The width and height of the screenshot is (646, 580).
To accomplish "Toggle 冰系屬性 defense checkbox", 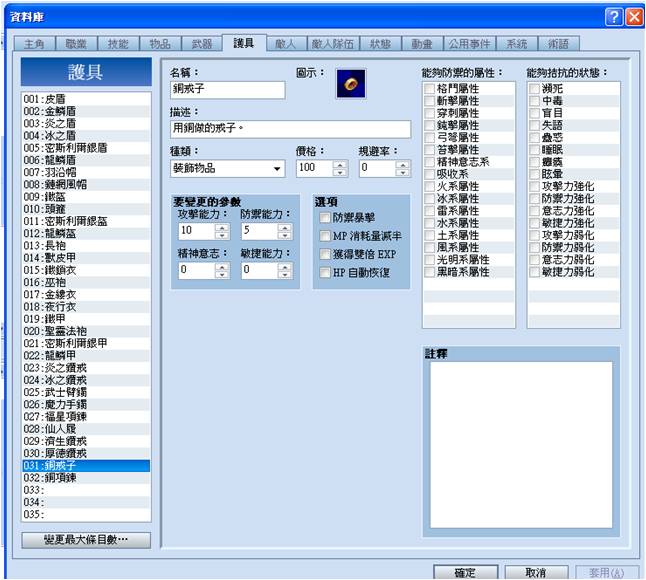I will coord(430,199).
